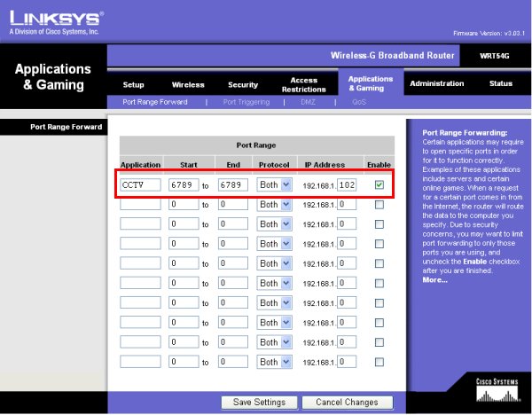Switch to the Status tab
This screenshot has width=532, height=415.
pyautogui.click(x=501, y=83)
